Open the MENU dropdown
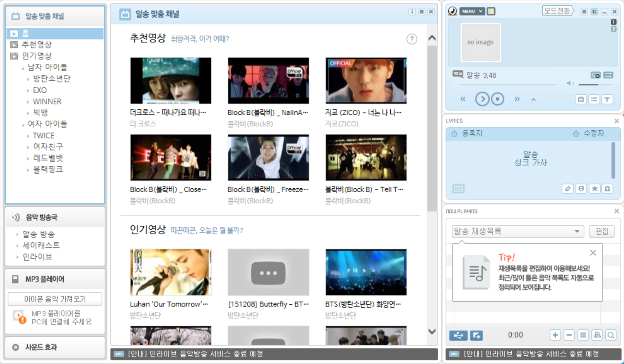Viewport: 624px width, 364px height. [x=472, y=12]
